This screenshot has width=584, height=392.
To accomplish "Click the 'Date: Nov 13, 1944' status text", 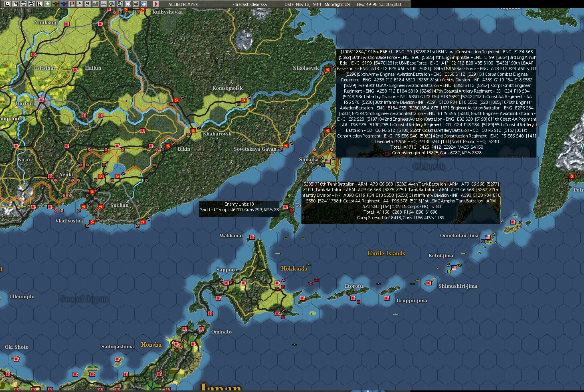I will [303, 4].
